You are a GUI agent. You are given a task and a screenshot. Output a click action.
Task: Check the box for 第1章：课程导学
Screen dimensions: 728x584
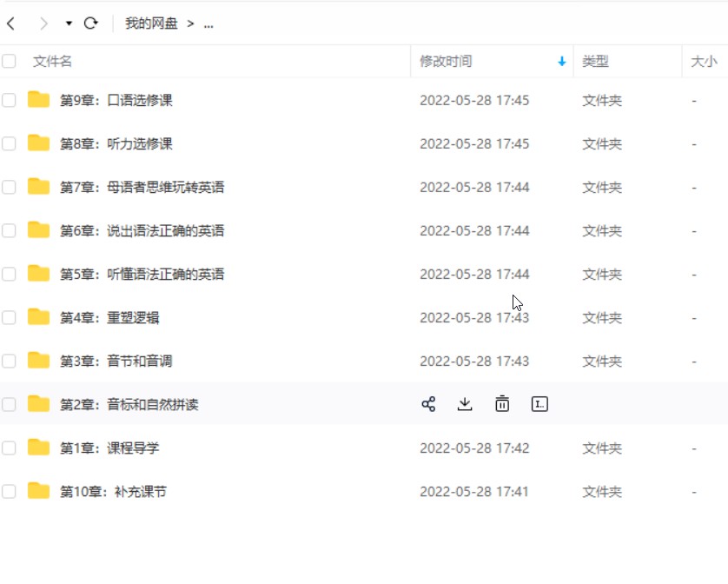(9, 448)
